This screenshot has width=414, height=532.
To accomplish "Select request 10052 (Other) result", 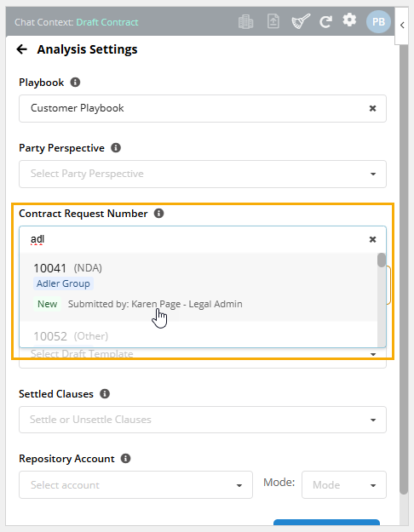I will [198, 335].
